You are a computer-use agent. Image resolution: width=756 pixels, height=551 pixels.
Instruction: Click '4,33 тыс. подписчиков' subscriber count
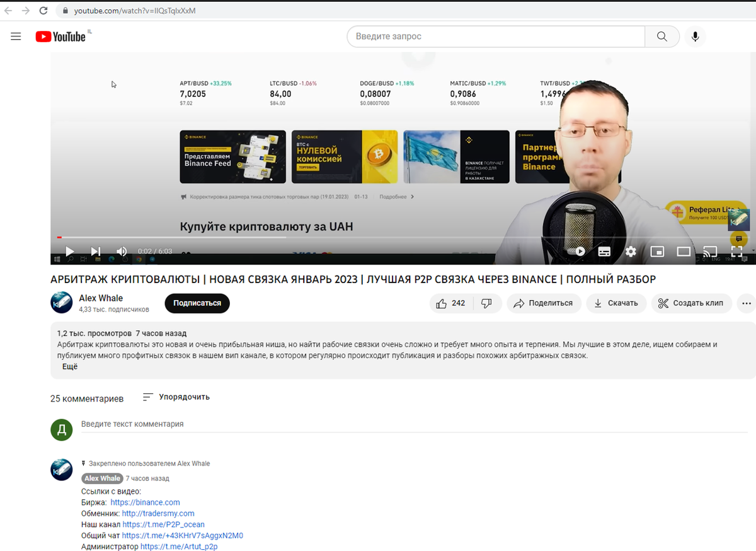coord(114,310)
